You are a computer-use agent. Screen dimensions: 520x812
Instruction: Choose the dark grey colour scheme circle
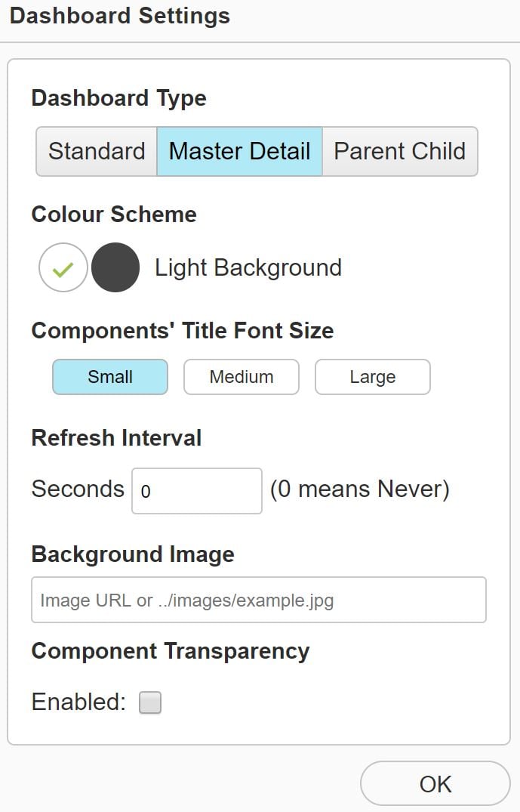(115, 267)
